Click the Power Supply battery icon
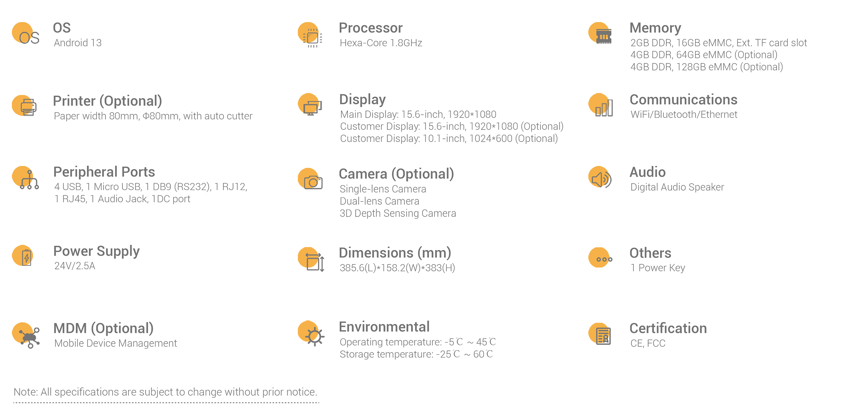 [23, 256]
